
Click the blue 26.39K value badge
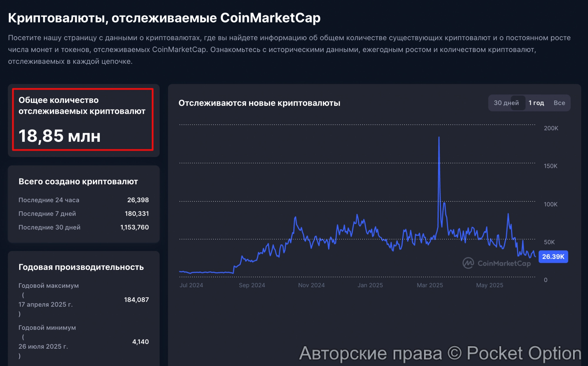click(x=553, y=257)
